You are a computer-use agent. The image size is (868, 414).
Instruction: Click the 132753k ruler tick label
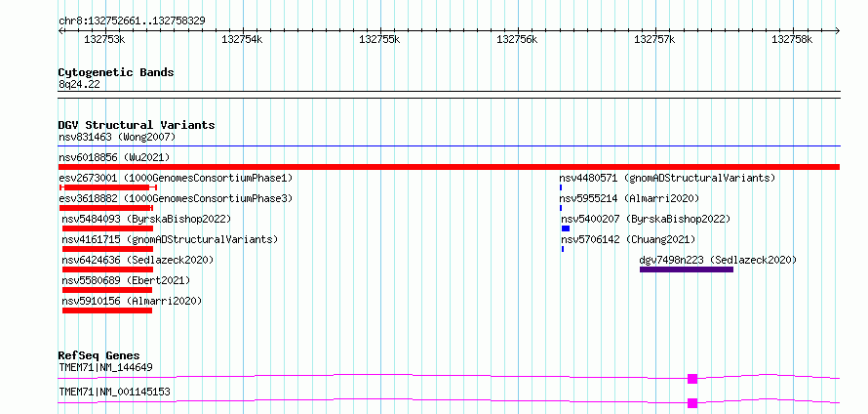(x=104, y=39)
